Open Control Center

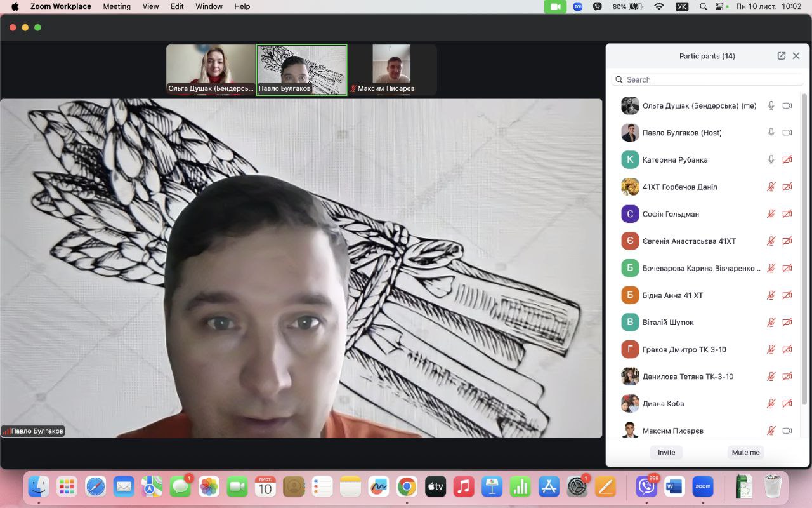(x=719, y=6)
